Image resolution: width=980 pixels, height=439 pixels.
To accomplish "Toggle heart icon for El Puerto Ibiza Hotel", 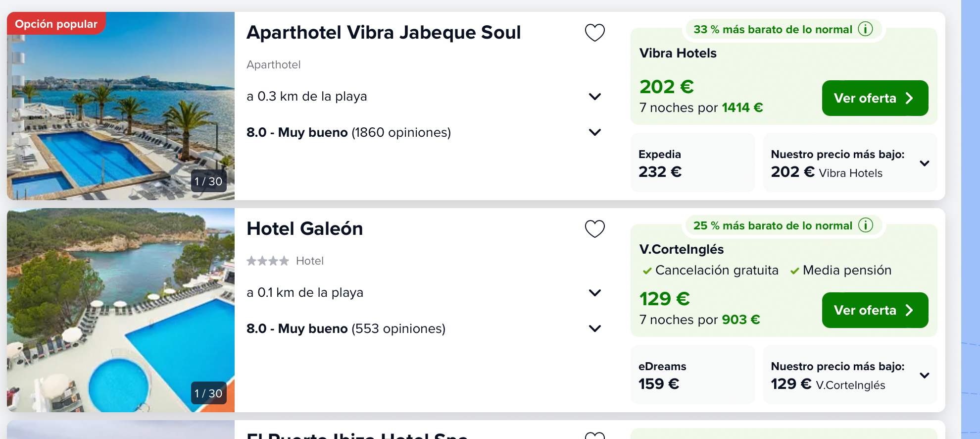I will [594, 436].
